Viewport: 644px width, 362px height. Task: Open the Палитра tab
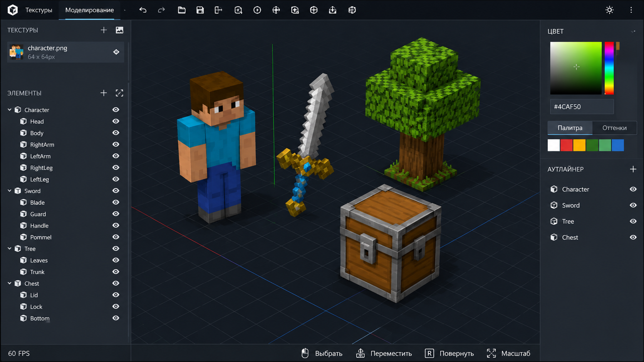(x=570, y=128)
